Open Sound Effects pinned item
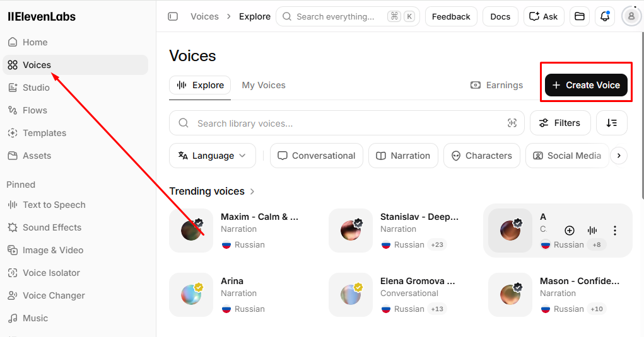 coord(75,227)
